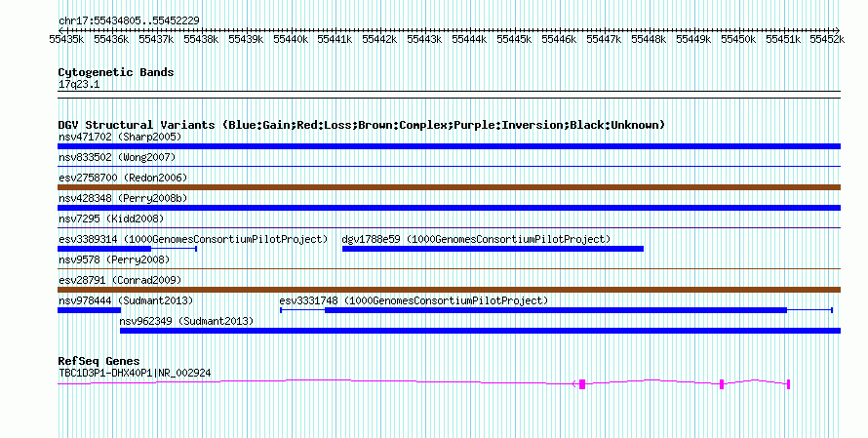This screenshot has width=868, height=438.
Task: Select the dgv1788e59 blue gain bar
Action: pyautogui.click(x=493, y=249)
